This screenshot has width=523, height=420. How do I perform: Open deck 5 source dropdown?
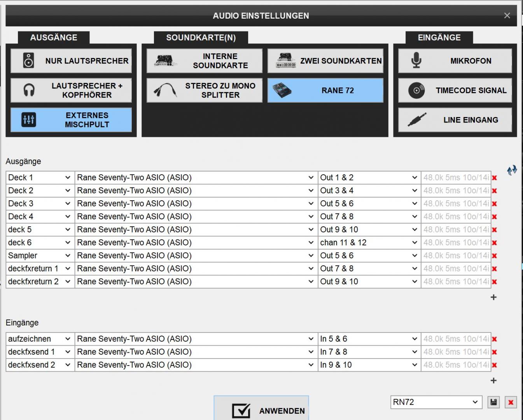click(x=40, y=229)
